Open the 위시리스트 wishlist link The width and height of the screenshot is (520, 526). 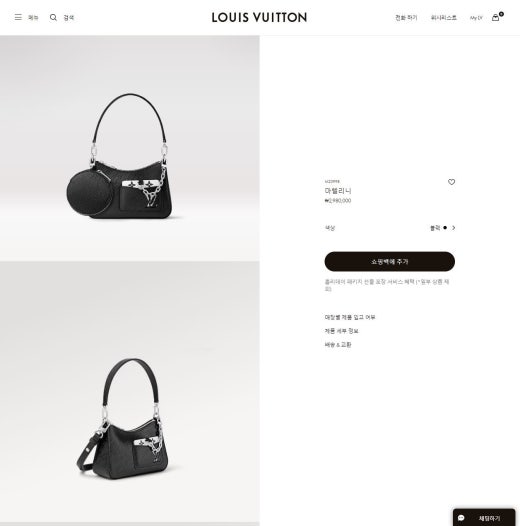[444, 17]
